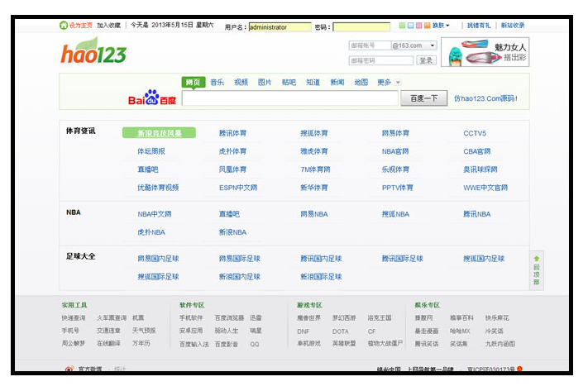
Task: Select the orange skin color swatch
Action: click(427, 25)
